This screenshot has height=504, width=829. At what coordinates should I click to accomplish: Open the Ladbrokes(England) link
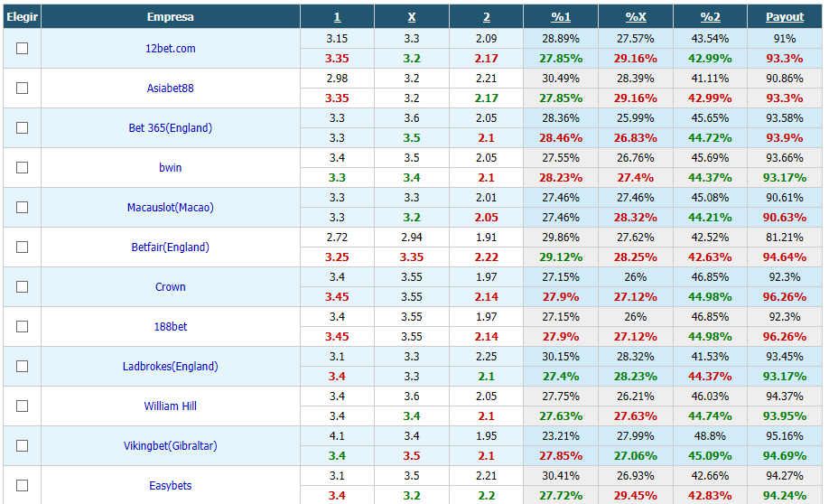coord(171,366)
